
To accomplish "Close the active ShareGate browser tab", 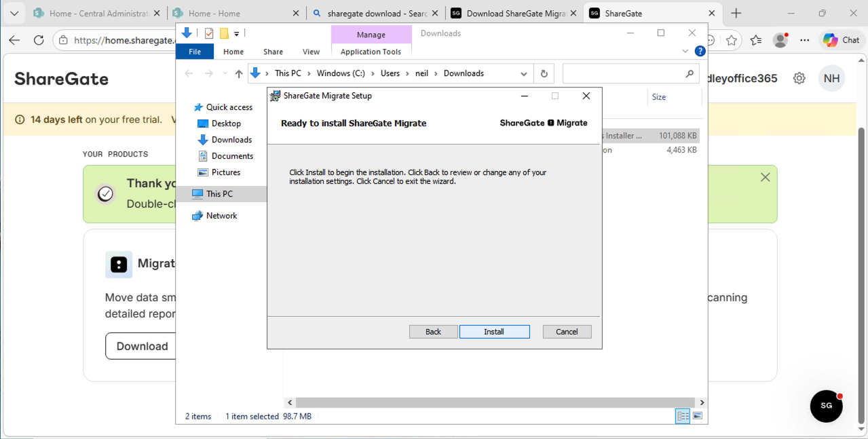I will click(x=712, y=13).
